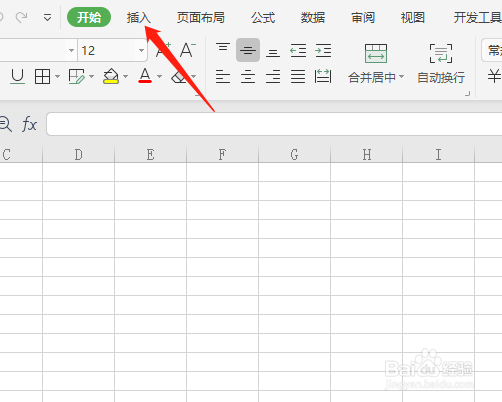Align text right

click(x=273, y=77)
